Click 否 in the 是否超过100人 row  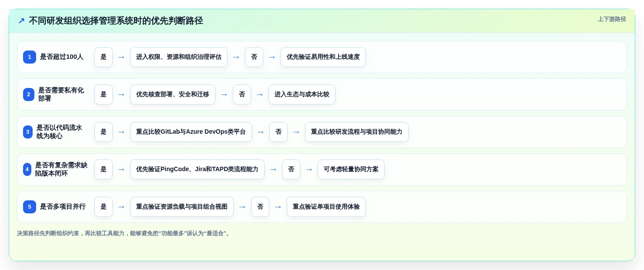point(254,57)
